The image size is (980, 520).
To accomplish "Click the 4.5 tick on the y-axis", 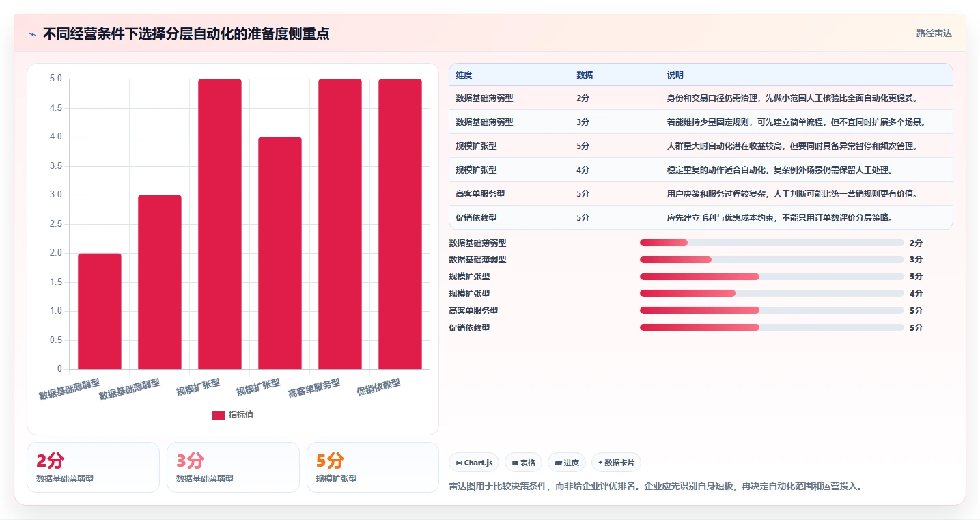I will pos(56,108).
